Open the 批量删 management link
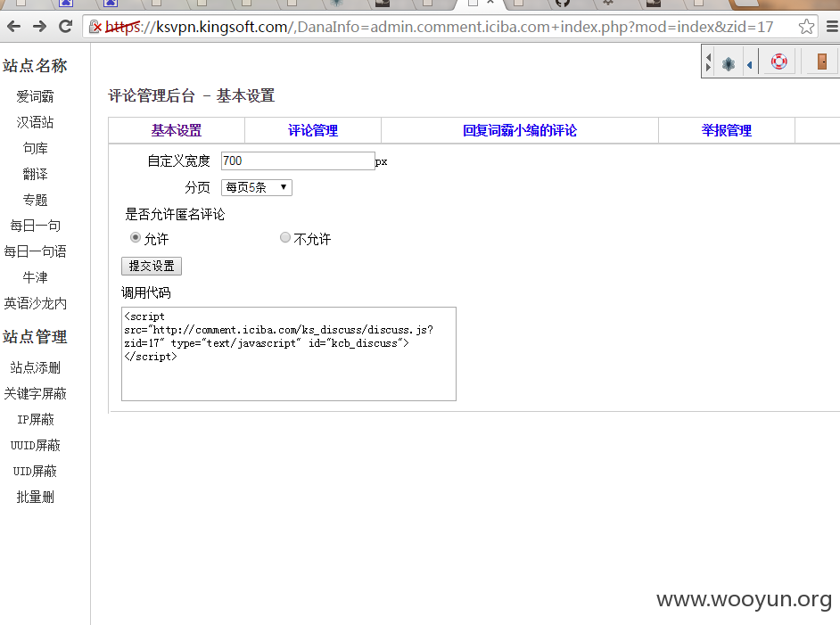Viewport: 840px width, 625px height. (x=36, y=497)
